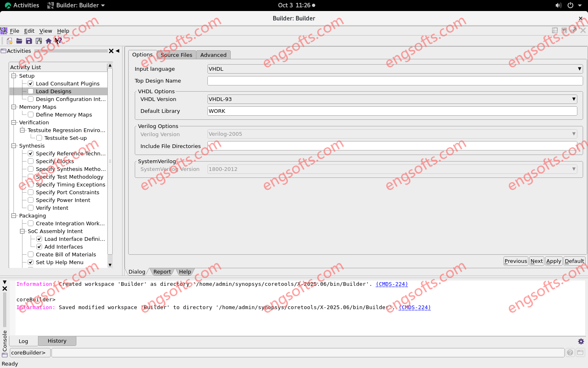Viewport: 588px width, 368px height.
Task: Open the system power menu icon
Action: tap(570, 5)
